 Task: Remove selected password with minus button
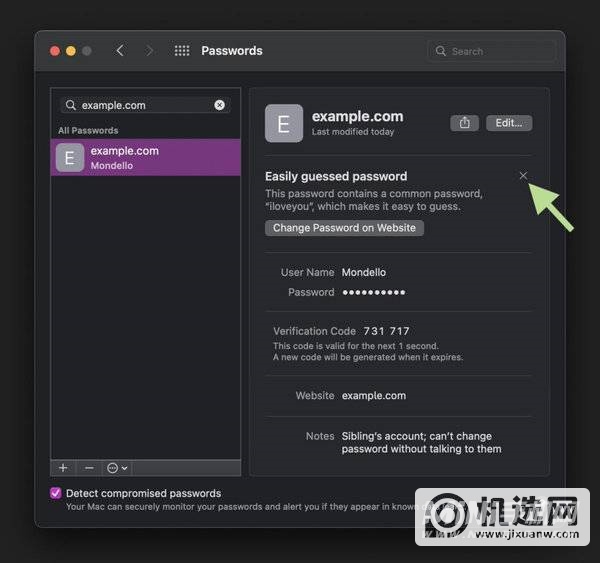[89, 468]
